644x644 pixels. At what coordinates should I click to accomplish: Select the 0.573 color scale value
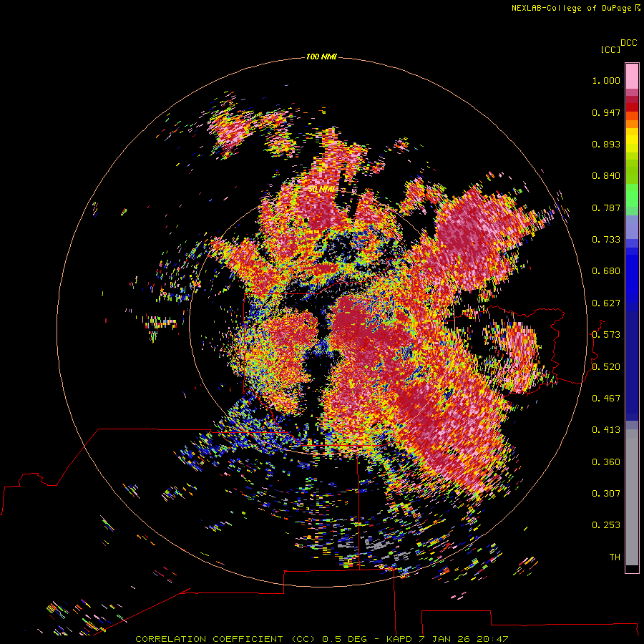(x=606, y=335)
